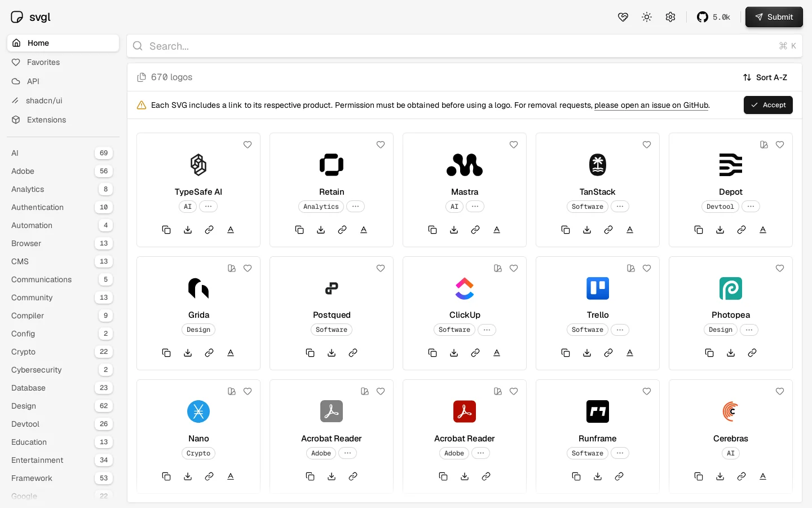Copy the Cerebras SVG

(699, 476)
